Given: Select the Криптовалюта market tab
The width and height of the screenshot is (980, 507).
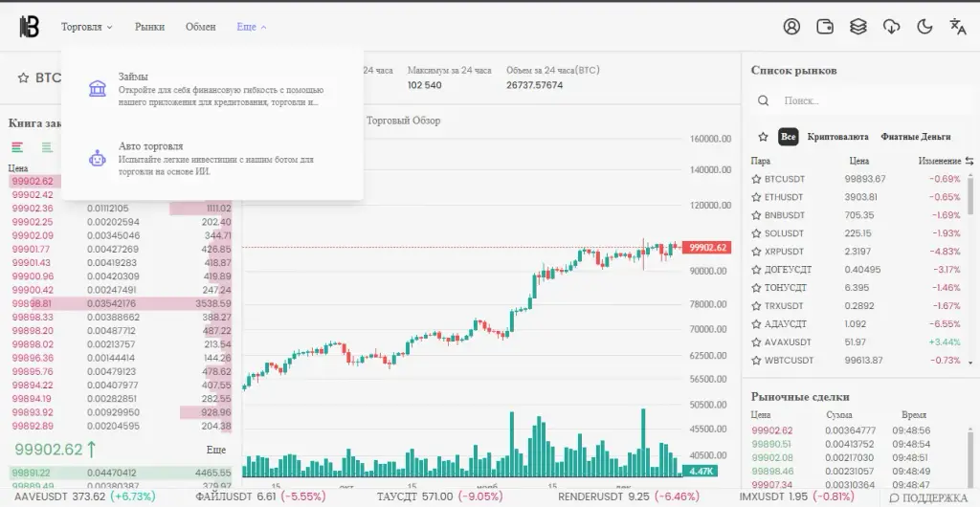Looking at the screenshot, I should [x=837, y=137].
